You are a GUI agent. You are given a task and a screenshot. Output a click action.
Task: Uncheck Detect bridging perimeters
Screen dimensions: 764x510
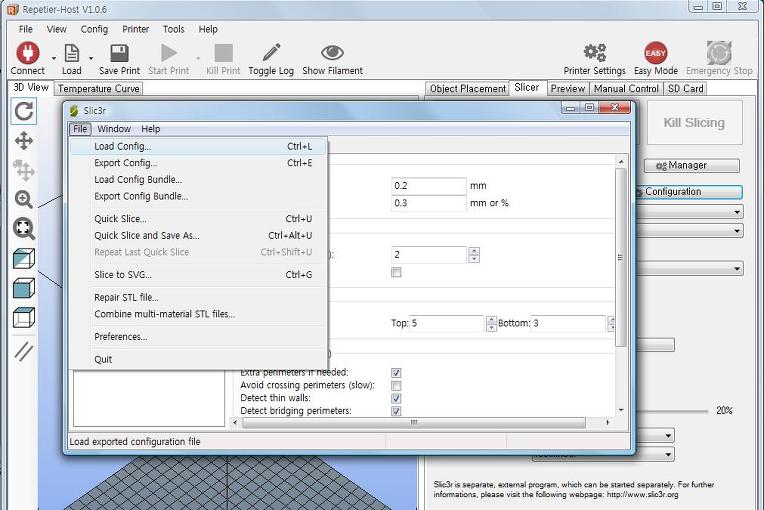(396, 411)
